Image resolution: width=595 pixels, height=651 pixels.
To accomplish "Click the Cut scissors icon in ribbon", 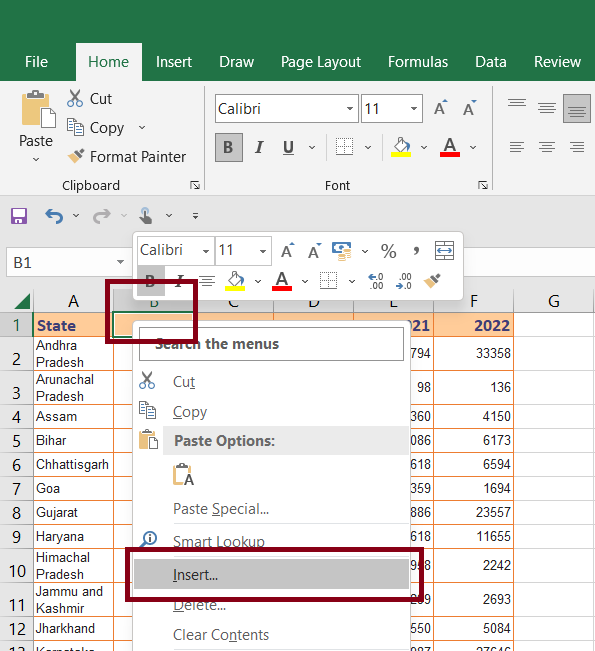I will (x=75, y=98).
